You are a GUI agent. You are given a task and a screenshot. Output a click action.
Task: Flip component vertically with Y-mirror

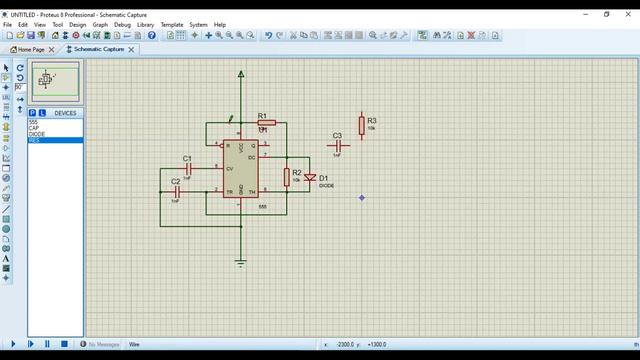(20, 109)
